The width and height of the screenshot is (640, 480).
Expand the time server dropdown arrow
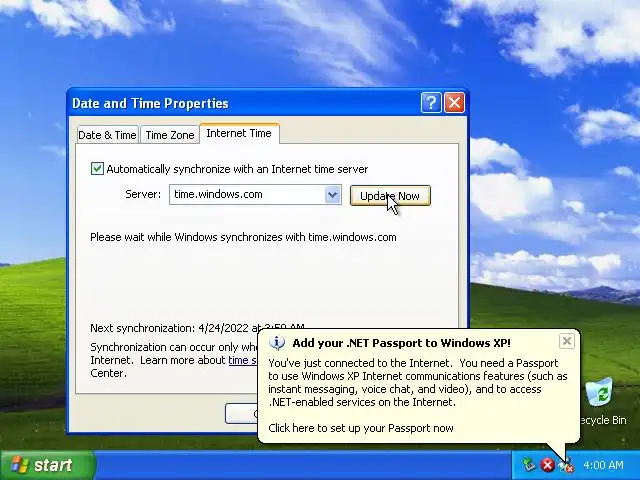pos(333,195)
